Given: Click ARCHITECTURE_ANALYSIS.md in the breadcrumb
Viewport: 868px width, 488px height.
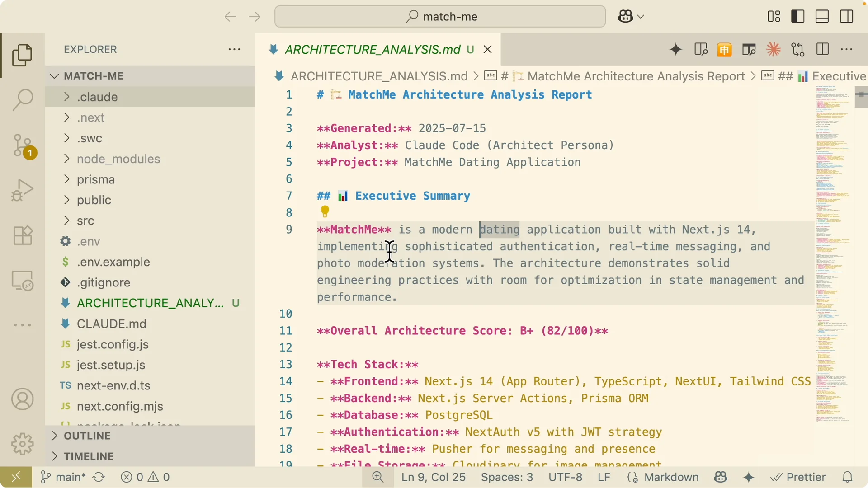Looking at the screenshot, I should click(x=379, y=76).
